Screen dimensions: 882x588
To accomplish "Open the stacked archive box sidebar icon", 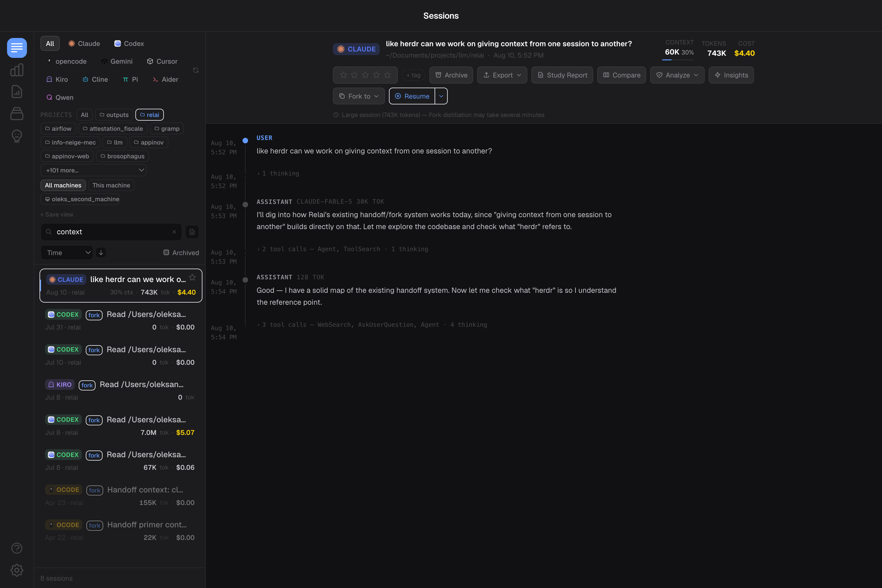I will (17, 114).
